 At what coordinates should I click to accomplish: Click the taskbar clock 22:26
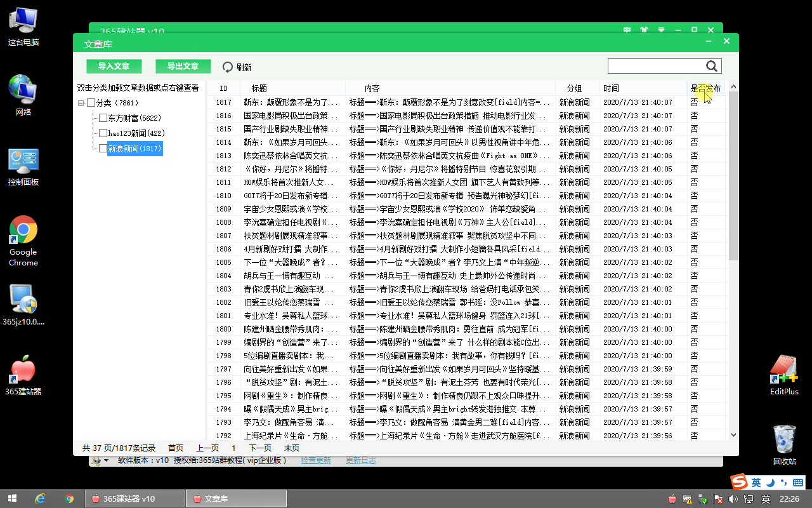point(789,499)
